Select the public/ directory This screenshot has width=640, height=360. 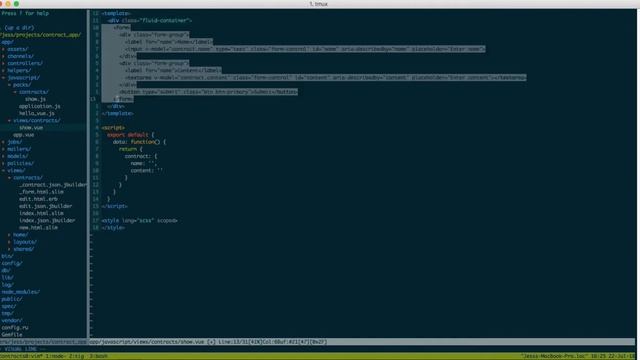11,299
